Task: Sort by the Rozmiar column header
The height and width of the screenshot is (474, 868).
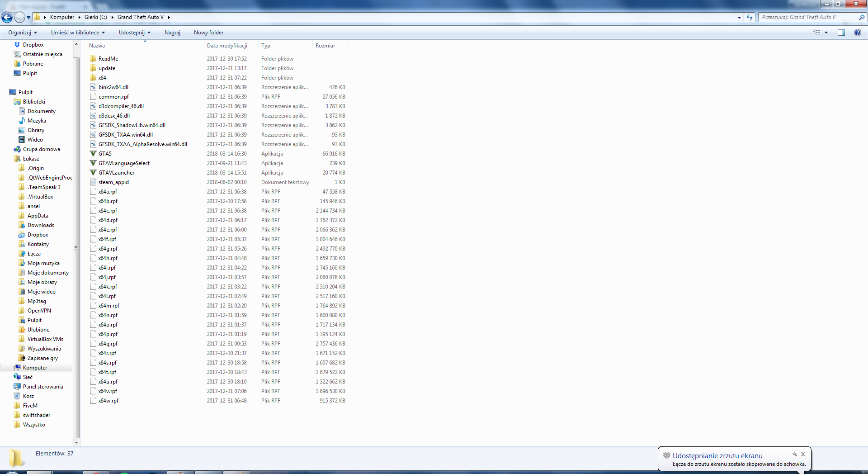Action: [x=330, y=46]
